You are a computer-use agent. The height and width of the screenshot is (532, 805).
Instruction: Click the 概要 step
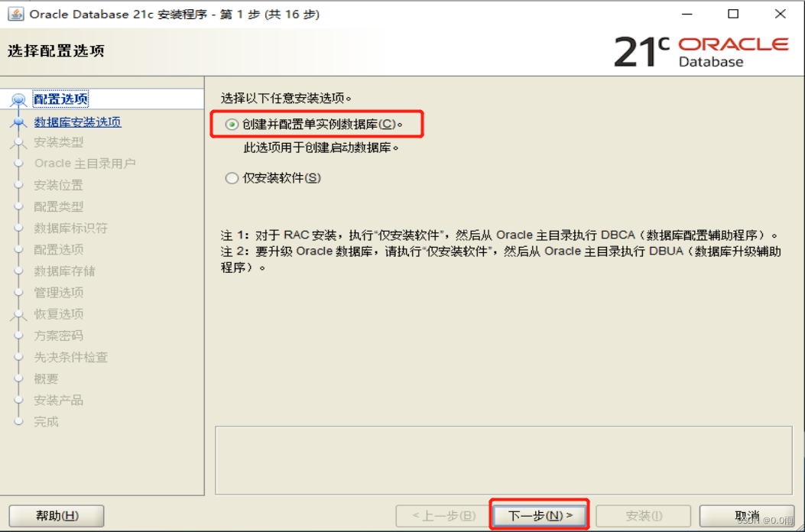pyautogui.click(x=46, y=378)
